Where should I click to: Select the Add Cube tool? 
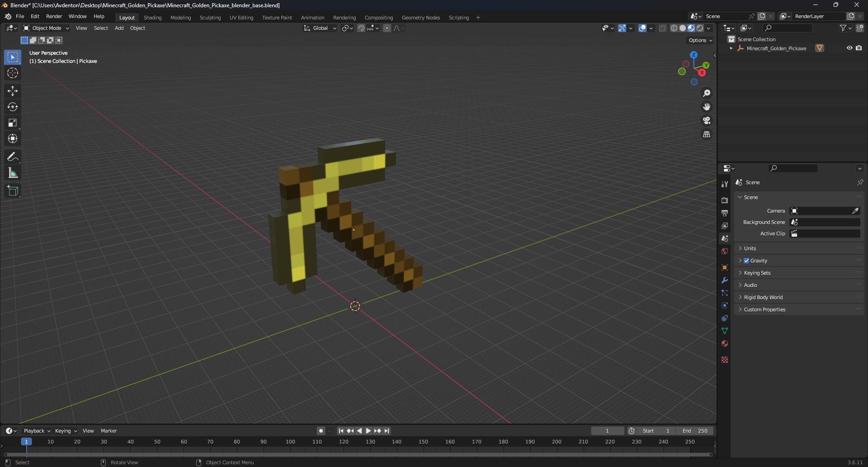[13, 191]
